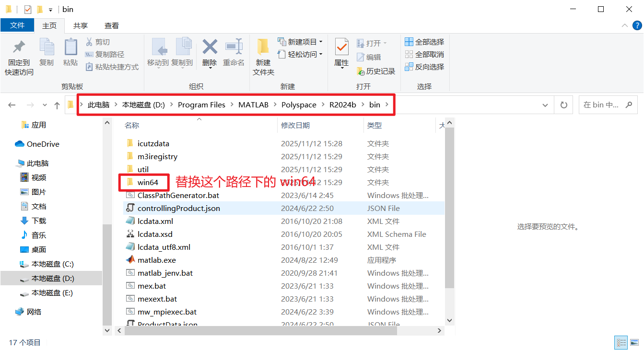This screenshot has width=644, height=350.
Task: Click 此电脑 in the address path
Action: (x=99, y=105)
